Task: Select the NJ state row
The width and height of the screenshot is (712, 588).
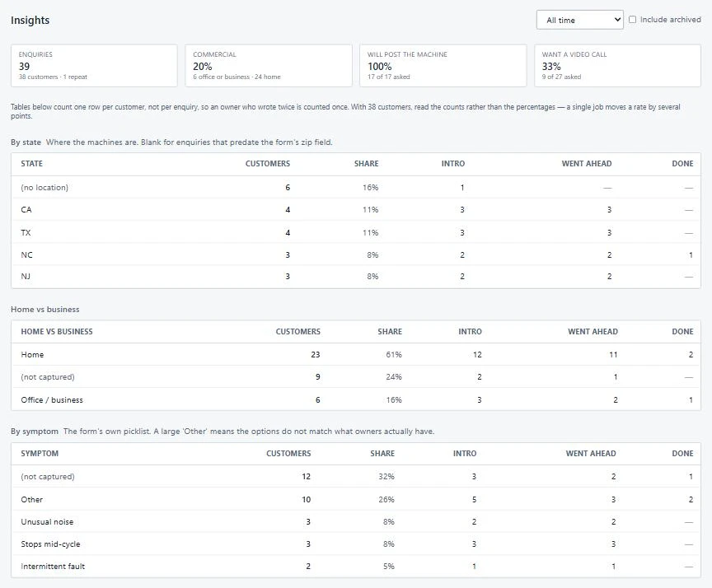Action: point(356,277)
